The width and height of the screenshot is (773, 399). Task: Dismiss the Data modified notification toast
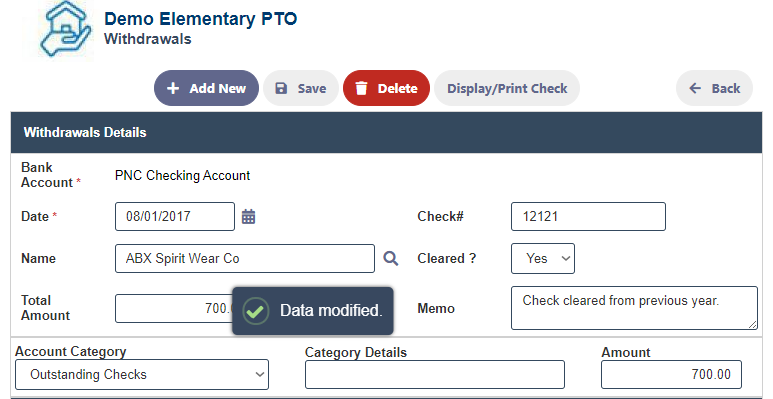[x=313, y=311]
